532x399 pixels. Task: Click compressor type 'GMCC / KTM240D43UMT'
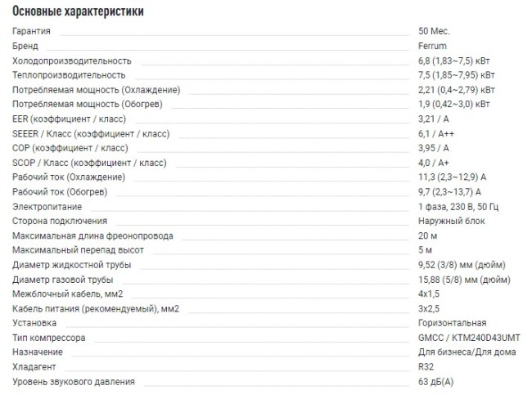pyautogui.click(x=469, y=338)
